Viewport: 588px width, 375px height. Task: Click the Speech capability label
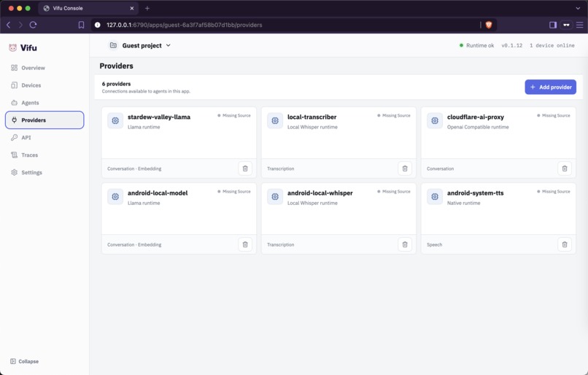tap(434, 244)
